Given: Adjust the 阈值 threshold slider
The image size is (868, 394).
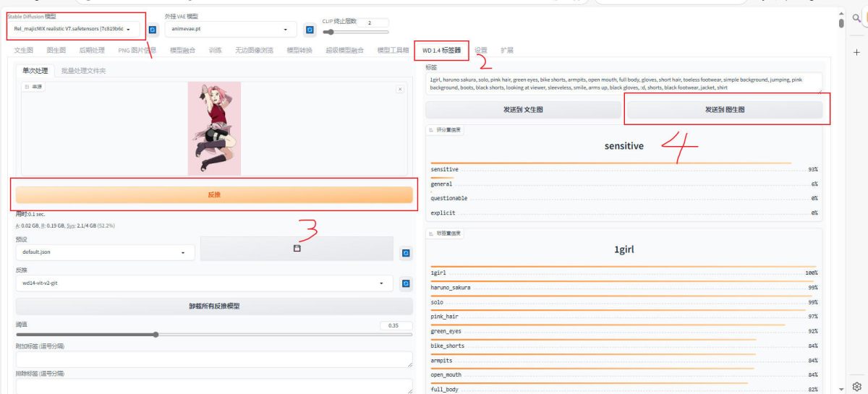Looking at the screenshot, I should tap(156, 335).
